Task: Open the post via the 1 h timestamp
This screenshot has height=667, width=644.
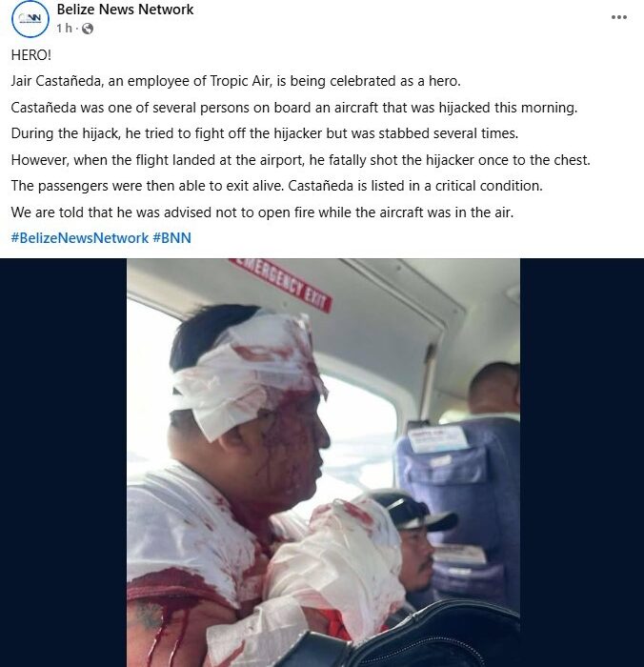Action: coord(64,29)
